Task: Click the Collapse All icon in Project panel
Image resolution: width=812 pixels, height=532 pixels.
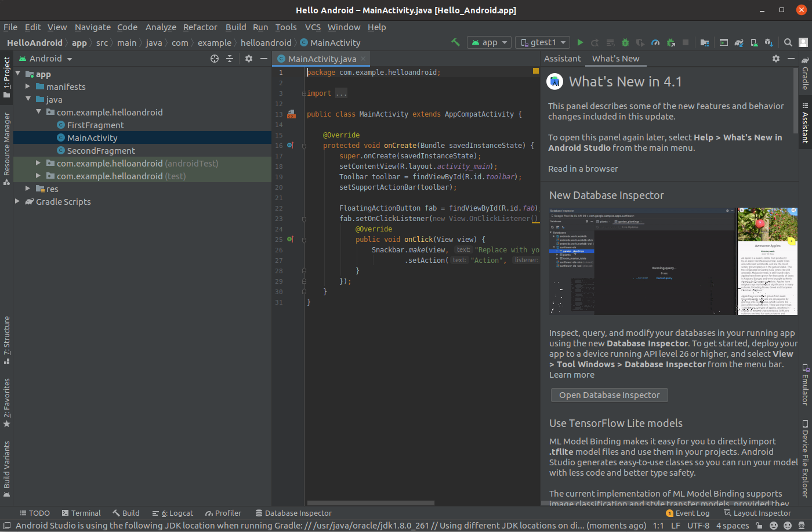Action: (x=230, y=59)
